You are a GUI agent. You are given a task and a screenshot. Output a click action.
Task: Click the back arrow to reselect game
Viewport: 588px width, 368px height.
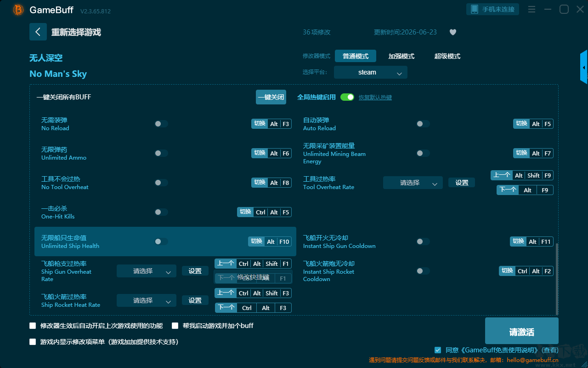(38, 32)
